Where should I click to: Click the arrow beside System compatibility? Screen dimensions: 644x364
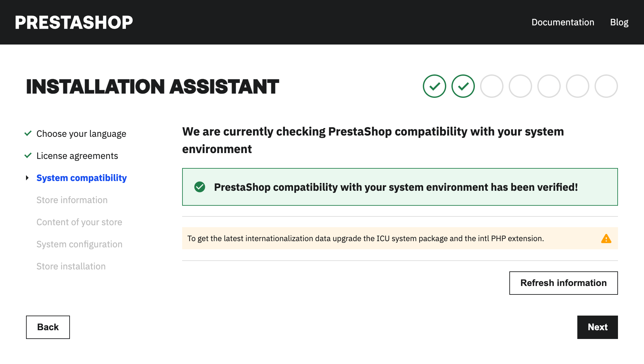(27, 178)
